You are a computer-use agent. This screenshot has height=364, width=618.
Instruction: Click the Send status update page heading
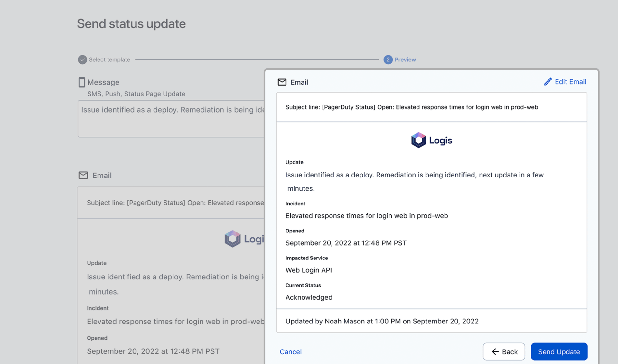131,23
